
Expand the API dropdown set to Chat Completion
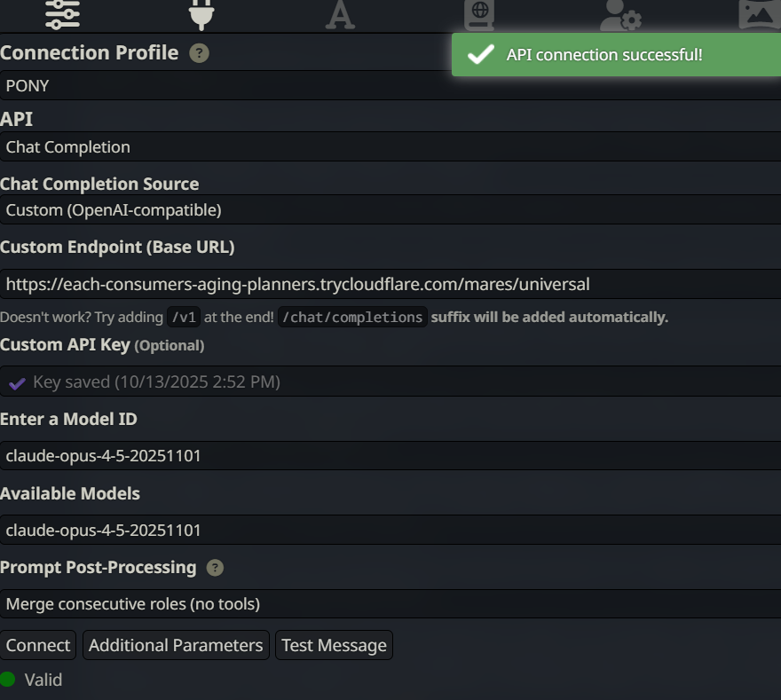(390, 147)
